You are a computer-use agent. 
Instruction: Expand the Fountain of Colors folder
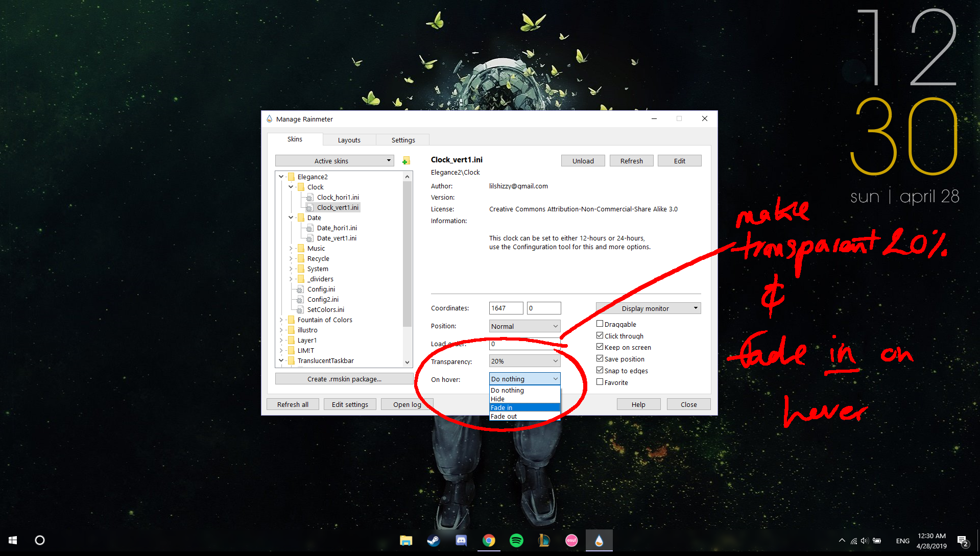(281, 320)
